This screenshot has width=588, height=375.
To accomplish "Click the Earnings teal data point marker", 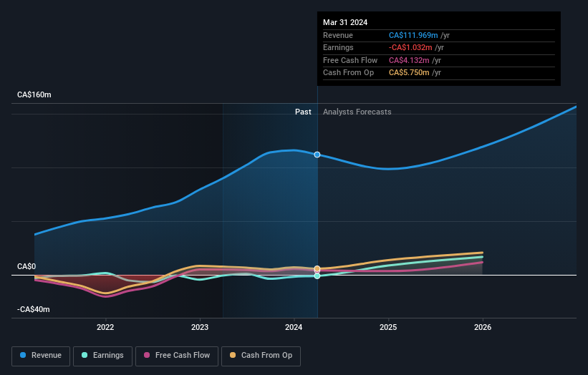I will tap(317, 276).
